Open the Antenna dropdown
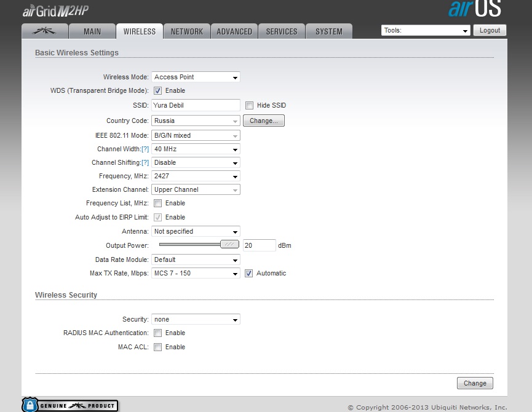This screenshot has height=412, width=532. coord(196,231)
